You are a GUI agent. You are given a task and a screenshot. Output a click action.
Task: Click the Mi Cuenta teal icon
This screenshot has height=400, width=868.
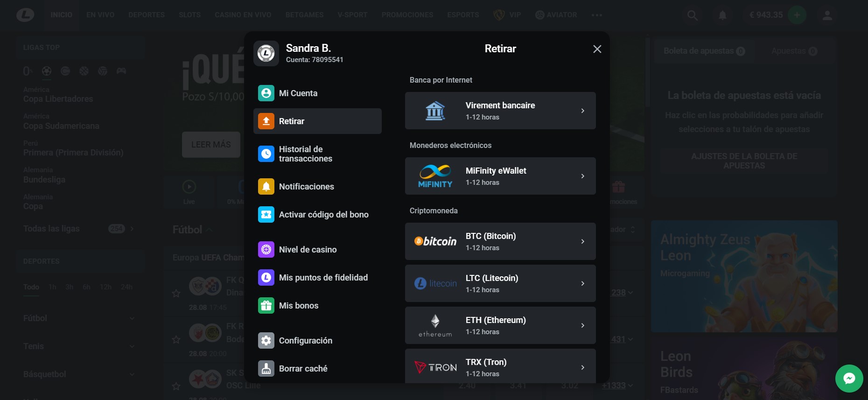(266, 93)
